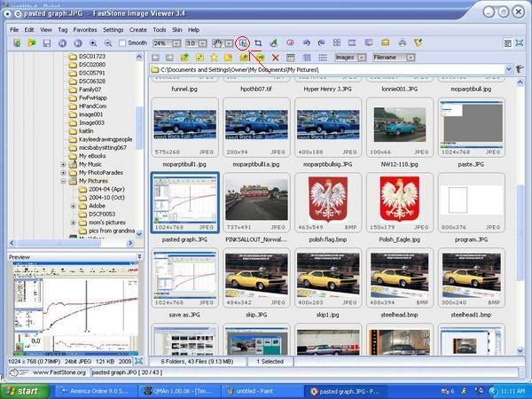The width and height of the screenshot is (532, 399).
Task: Toggle the Smooth checkbox
Action: coord(122,43)
